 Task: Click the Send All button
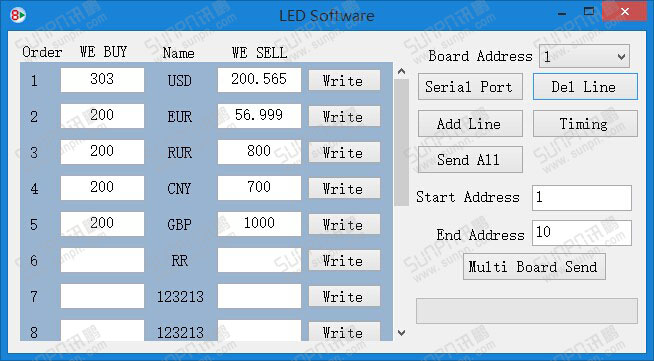click(x=470, y=160)
